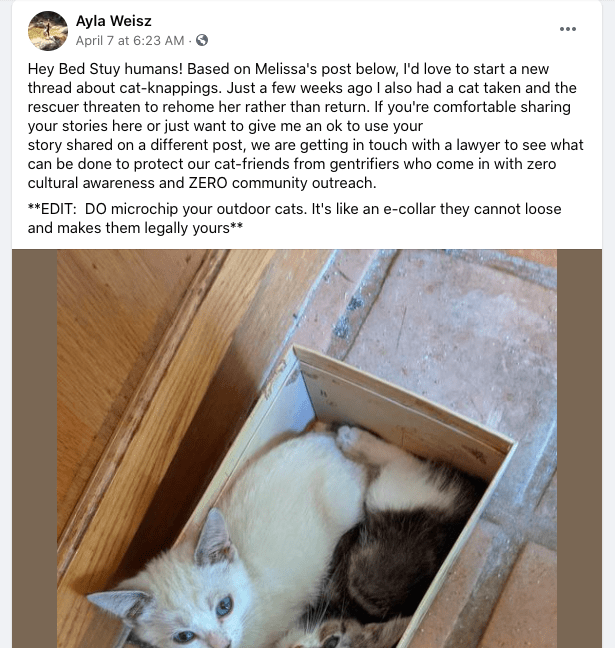Click the left brown bar beside photo
The image size is (615, 648).
[x=34, y=448]
